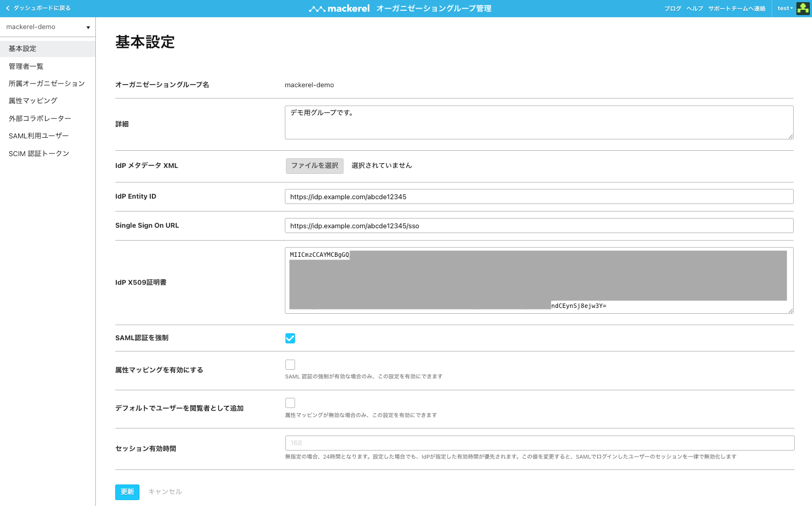Click the Mackerel logo in header

click(339, 9)
